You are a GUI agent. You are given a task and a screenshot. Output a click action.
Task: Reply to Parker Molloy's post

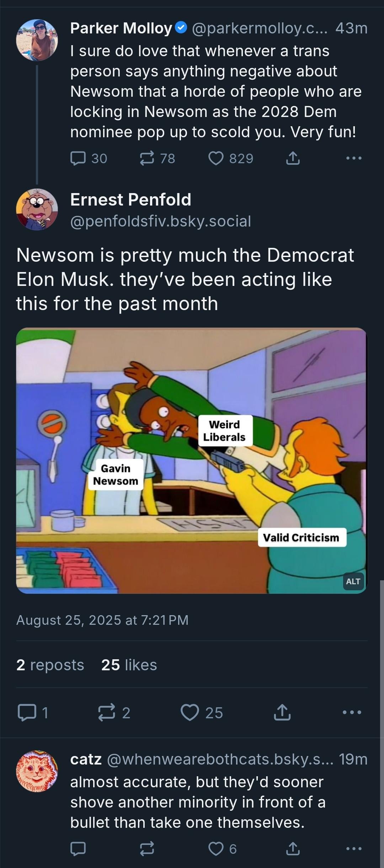(x=89, y=159)
